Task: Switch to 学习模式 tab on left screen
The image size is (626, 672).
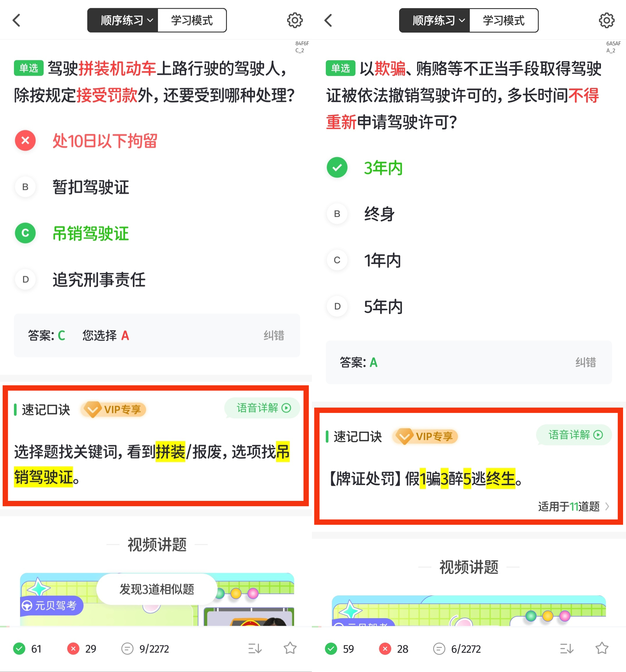Action: click(192, 21)
